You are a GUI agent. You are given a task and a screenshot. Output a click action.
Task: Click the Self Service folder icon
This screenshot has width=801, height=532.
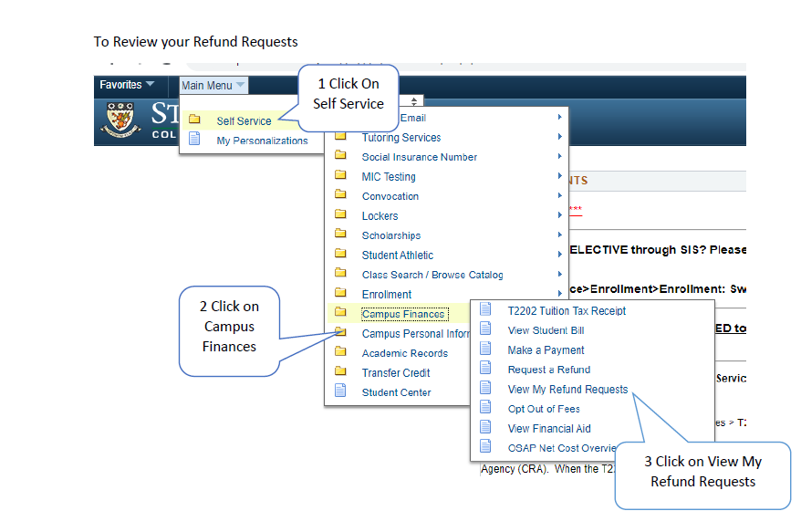[194, 120]
